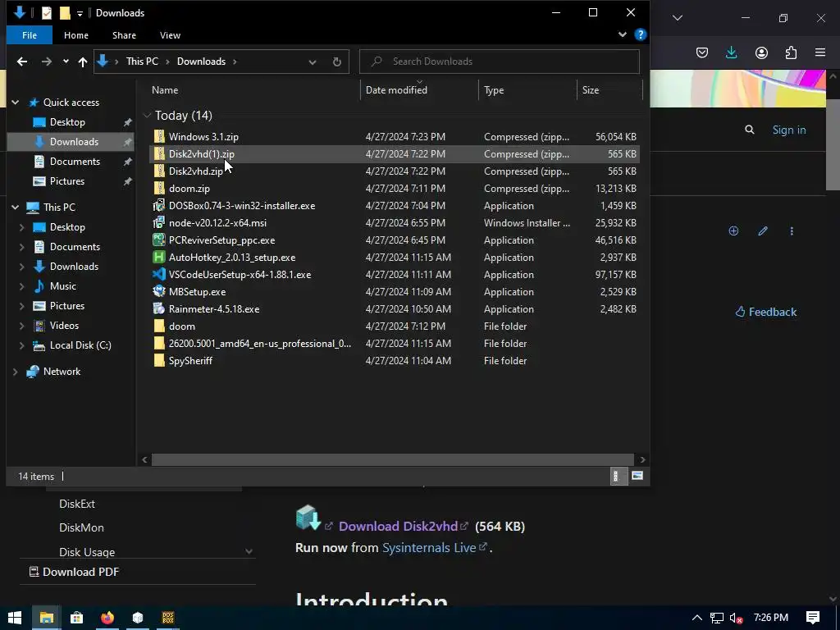The image size is (840, 630).
Task: Expand Music folder in This PC
Action: (x=21, y=286)
